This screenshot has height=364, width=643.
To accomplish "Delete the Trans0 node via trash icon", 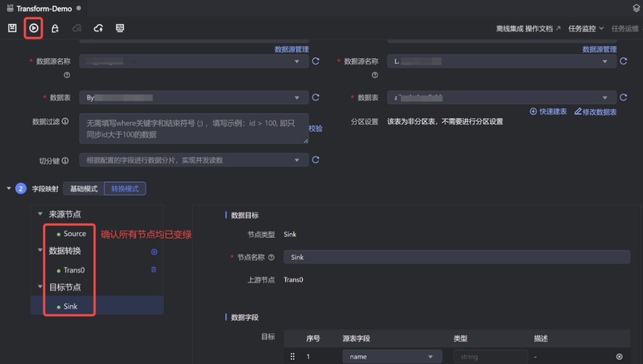I will coord(154,269).
